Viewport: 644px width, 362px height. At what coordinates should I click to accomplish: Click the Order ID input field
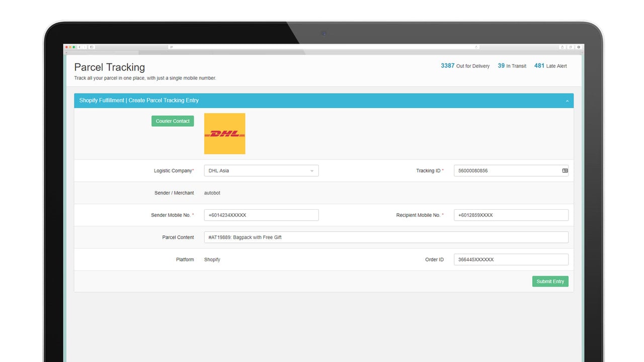pos(511,259)
